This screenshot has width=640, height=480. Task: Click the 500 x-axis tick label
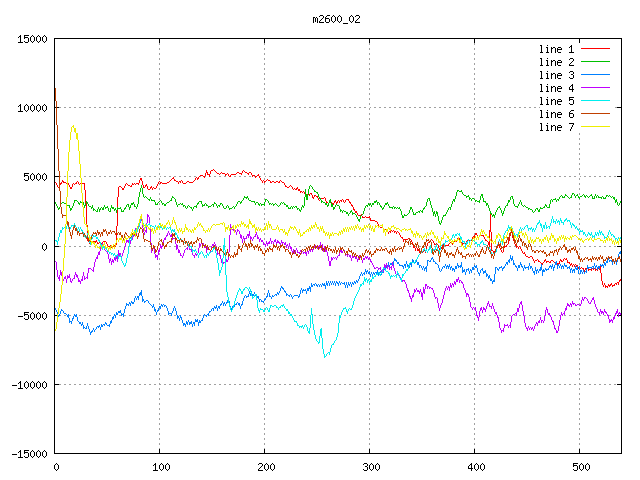coord(580,467)
